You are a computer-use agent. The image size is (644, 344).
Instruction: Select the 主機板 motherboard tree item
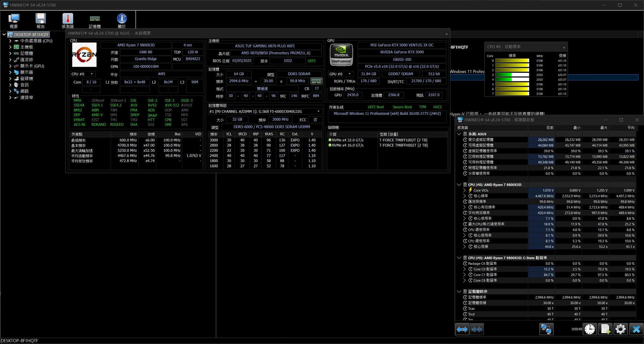click(x=26, y=47)
